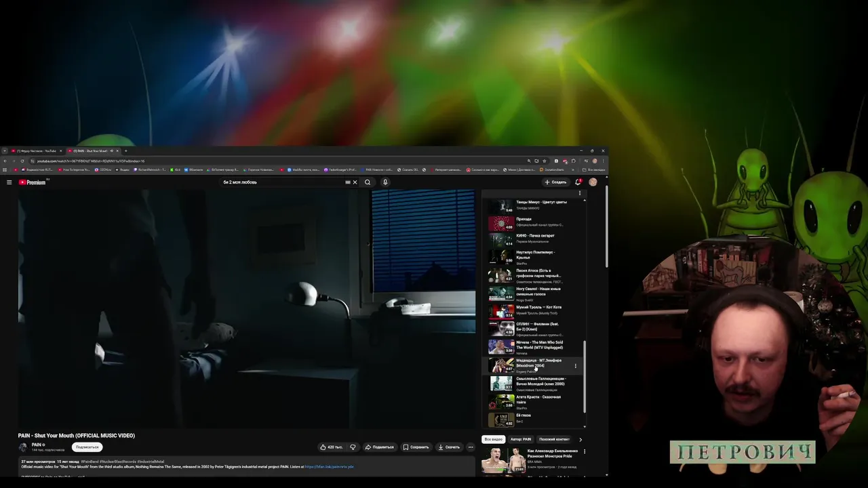Open the Kick bookmark in bookmarks bar

175,169
